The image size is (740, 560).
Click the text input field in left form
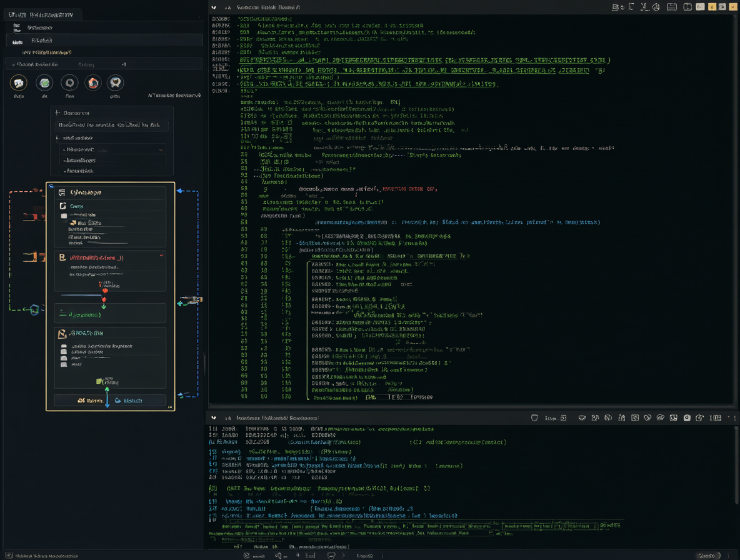112,125
